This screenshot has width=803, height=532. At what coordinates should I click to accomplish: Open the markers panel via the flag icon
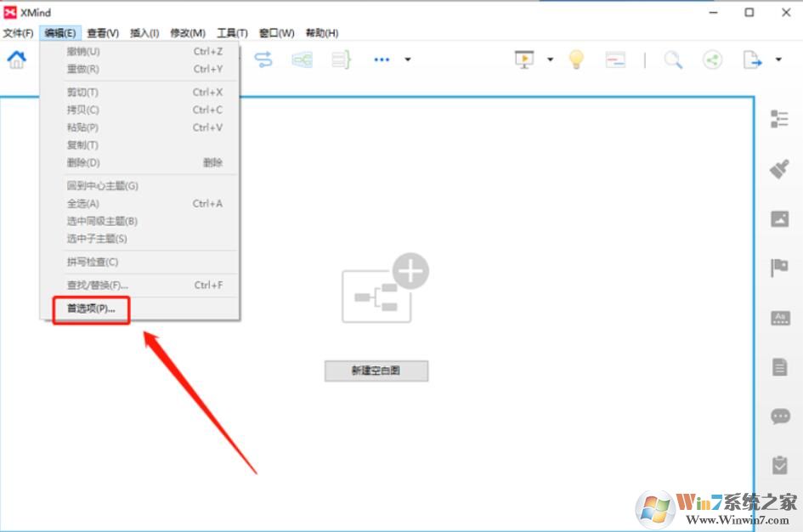pyautogui.click(x=780, y=265)
